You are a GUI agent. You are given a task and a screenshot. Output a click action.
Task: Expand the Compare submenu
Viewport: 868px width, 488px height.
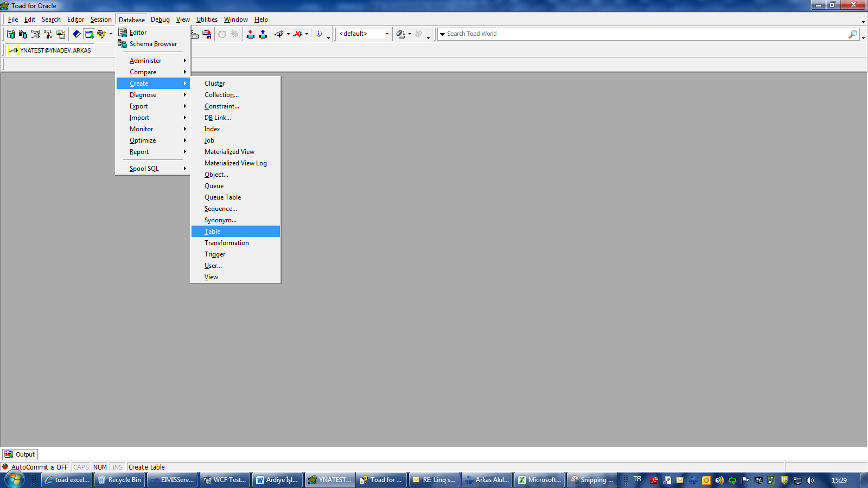tap(153, 72)
